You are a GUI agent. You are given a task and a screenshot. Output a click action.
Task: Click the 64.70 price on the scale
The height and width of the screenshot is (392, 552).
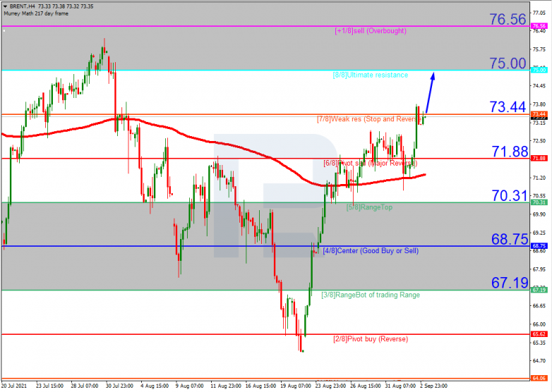tap(539, 360)
